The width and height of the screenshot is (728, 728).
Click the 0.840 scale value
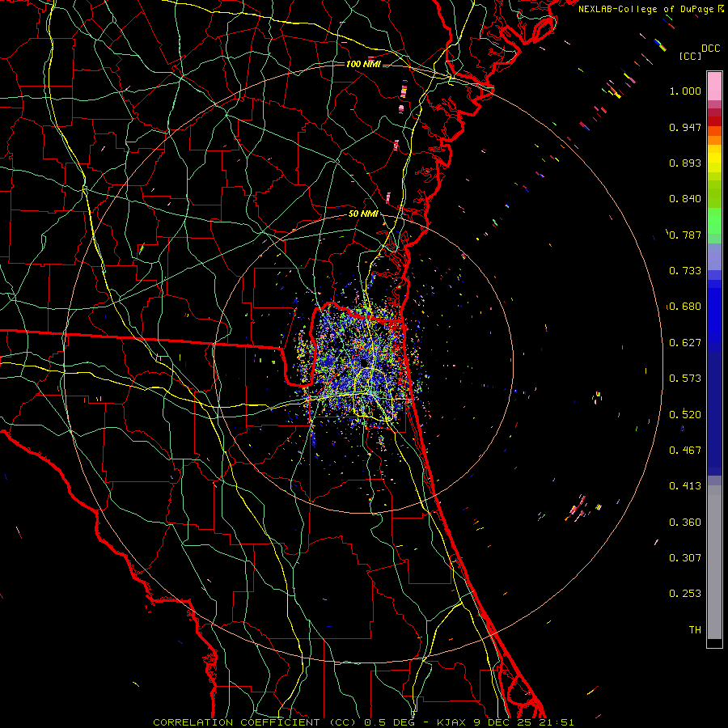[x=685, y=199]
